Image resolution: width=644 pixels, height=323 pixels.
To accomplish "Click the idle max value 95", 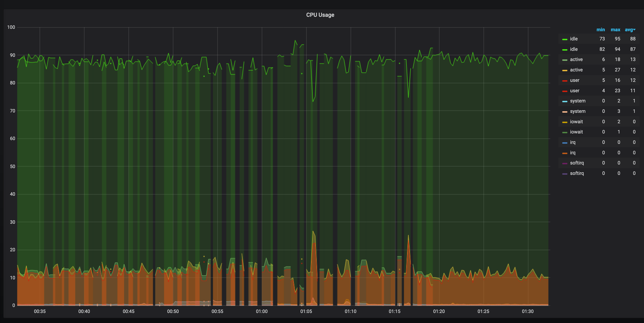I will pos(617,39).
